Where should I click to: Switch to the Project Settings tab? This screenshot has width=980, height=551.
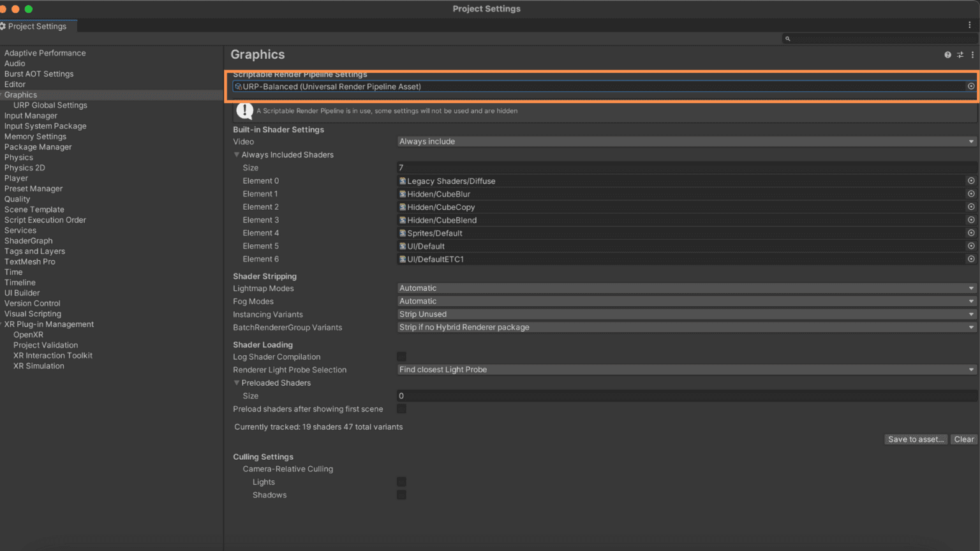(x=35, y=26)
